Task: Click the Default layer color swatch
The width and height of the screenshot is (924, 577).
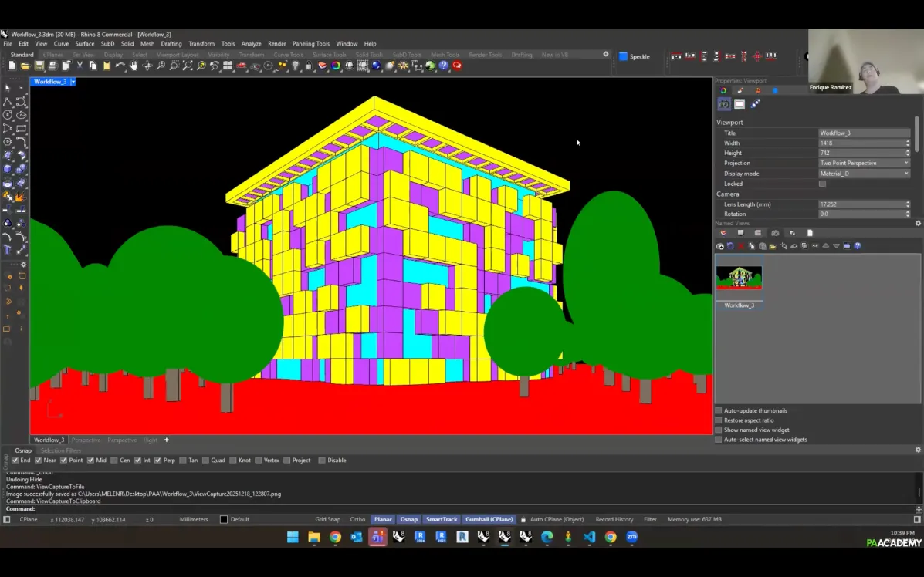Action: 224,519
